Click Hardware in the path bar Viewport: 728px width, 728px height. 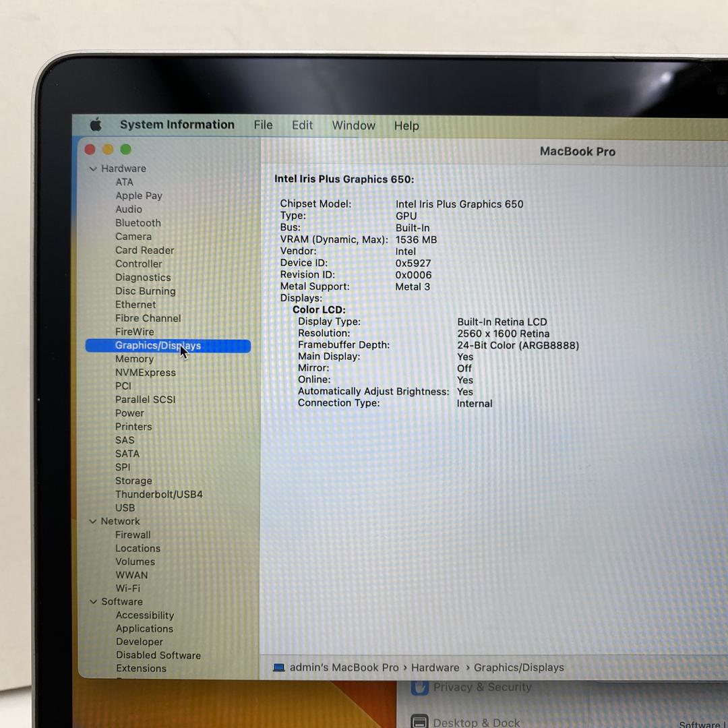[435, 667]
